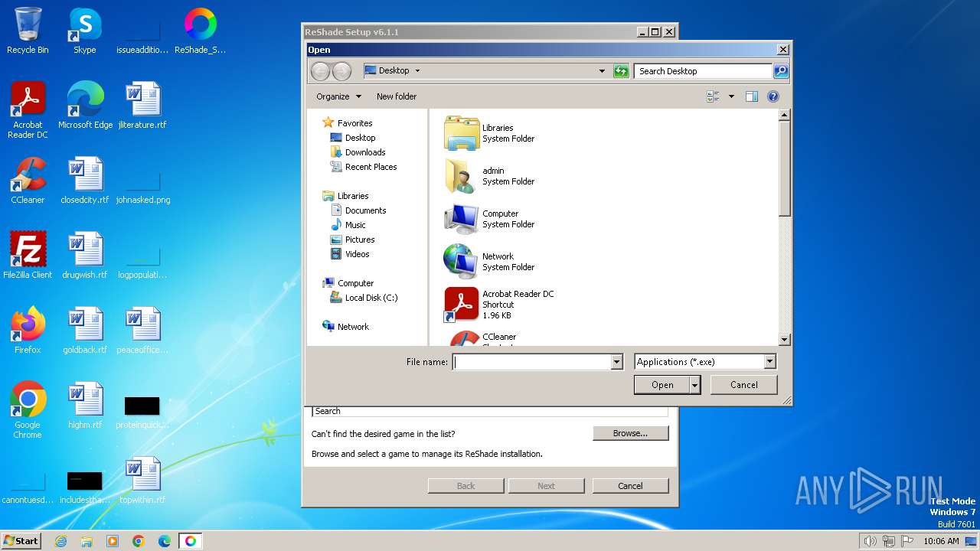
Task: Open the view options dropdown arrow
Action: pos(731,96)
